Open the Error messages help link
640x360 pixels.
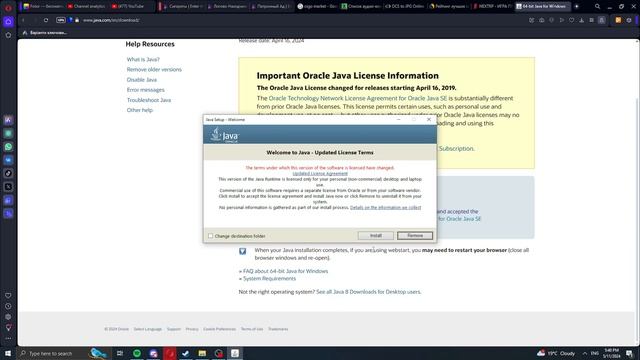pos(145,90)
